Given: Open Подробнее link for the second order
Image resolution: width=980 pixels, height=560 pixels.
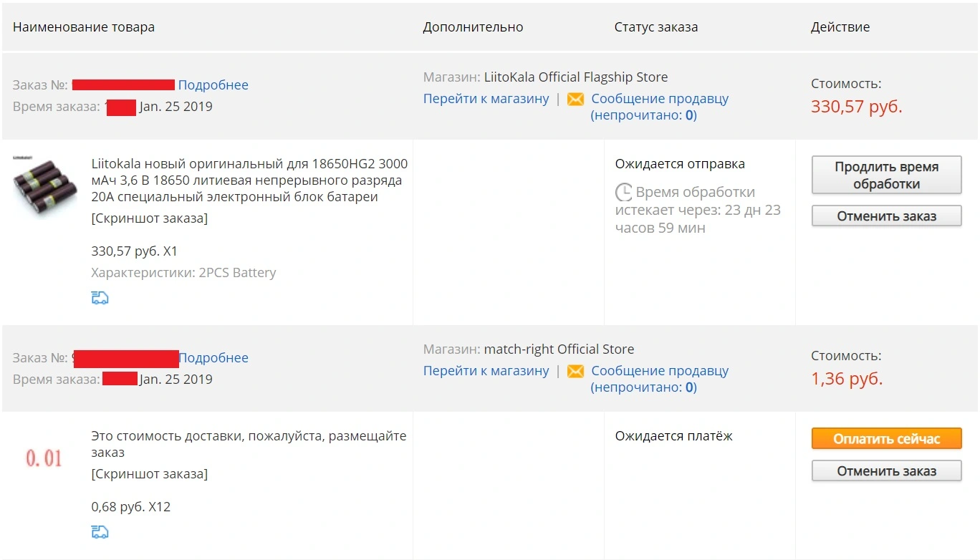Looking at the screenshot, I should [x=213, y=358].
